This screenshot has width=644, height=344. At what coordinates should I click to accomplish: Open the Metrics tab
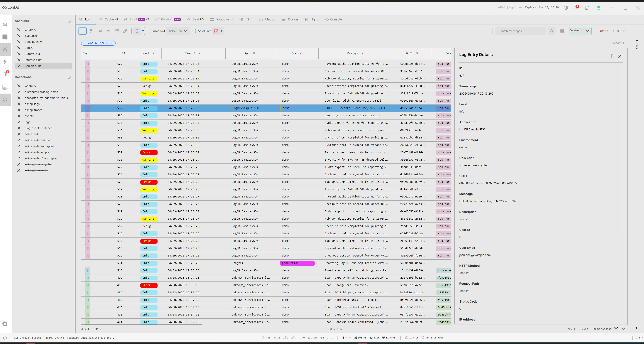268,19
